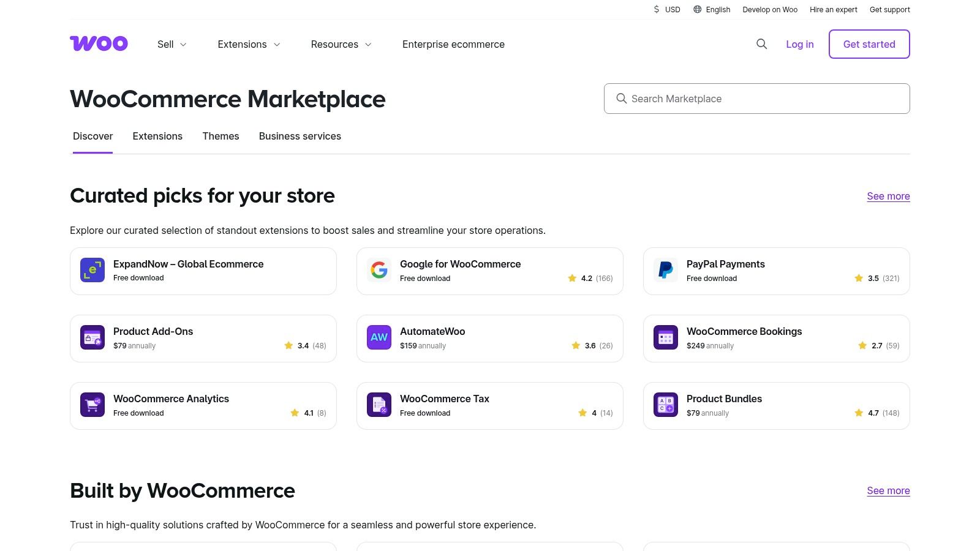Open the English language selector
Image resolution: width=980 pixels, height=551 pixels.
pos(712,9)
